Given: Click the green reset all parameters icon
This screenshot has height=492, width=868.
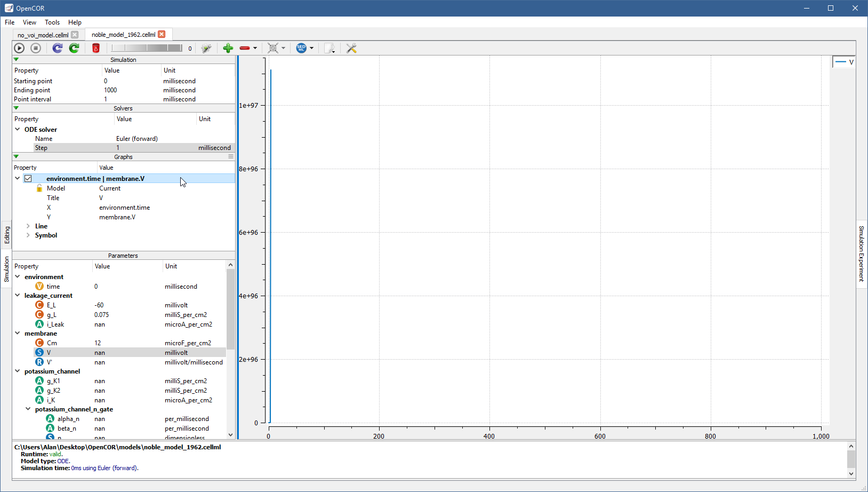Looking at the screenshot, I should tap(74, 48).
